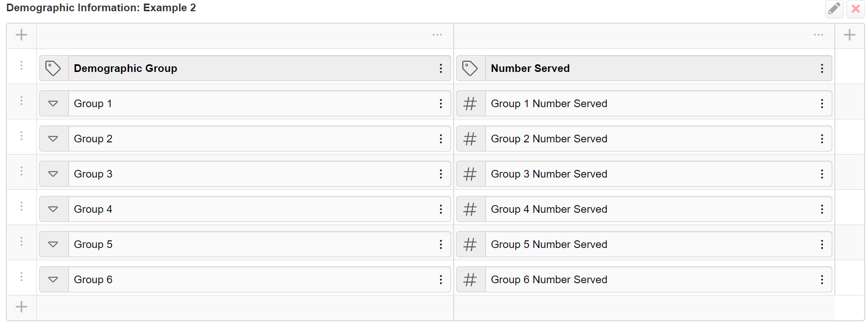Open the kebab menu of Group 6 Number Served
Screen dimensions: 868x323
pos(822,280)
